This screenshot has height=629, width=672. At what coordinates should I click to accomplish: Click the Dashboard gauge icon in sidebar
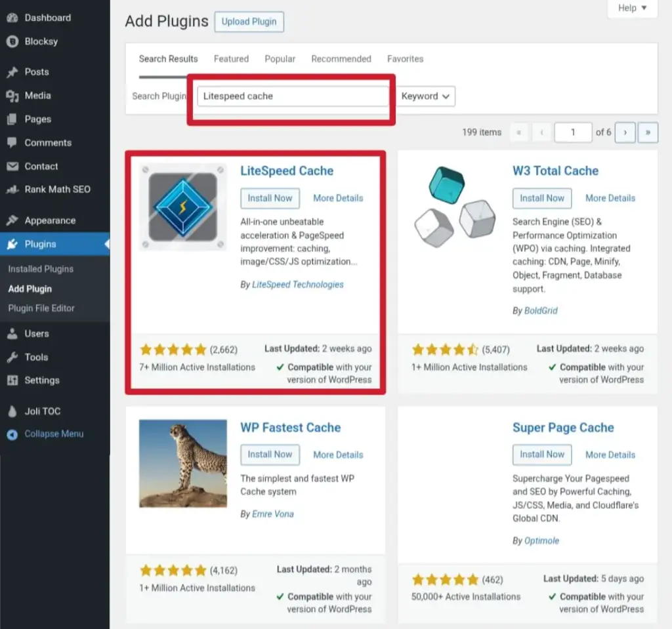12,18
